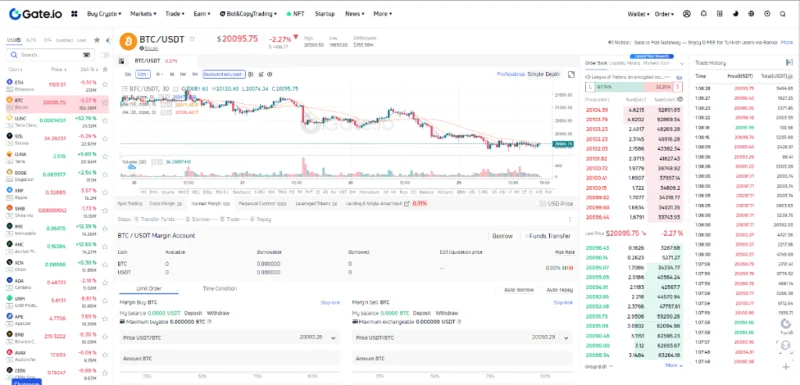Set sell amount slider to 75%
The image size is (800, 385).
coord(491,376)
